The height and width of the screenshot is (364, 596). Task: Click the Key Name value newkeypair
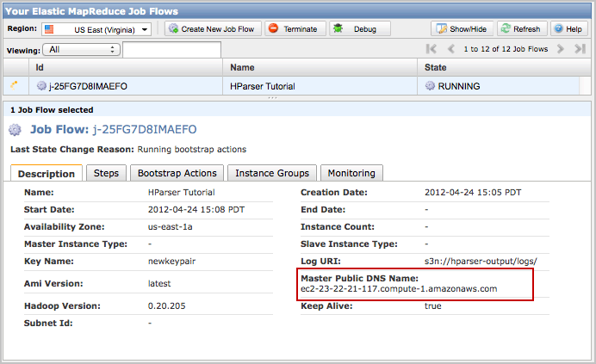click(171, 262)
